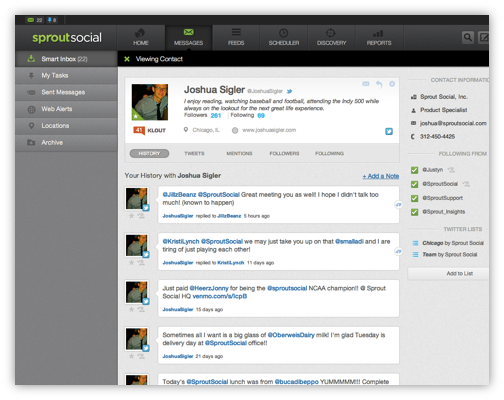The image size is (504, 400).
Task: Click Joshua Sigler's large profile photo
Action: click(x=150, y=102)
